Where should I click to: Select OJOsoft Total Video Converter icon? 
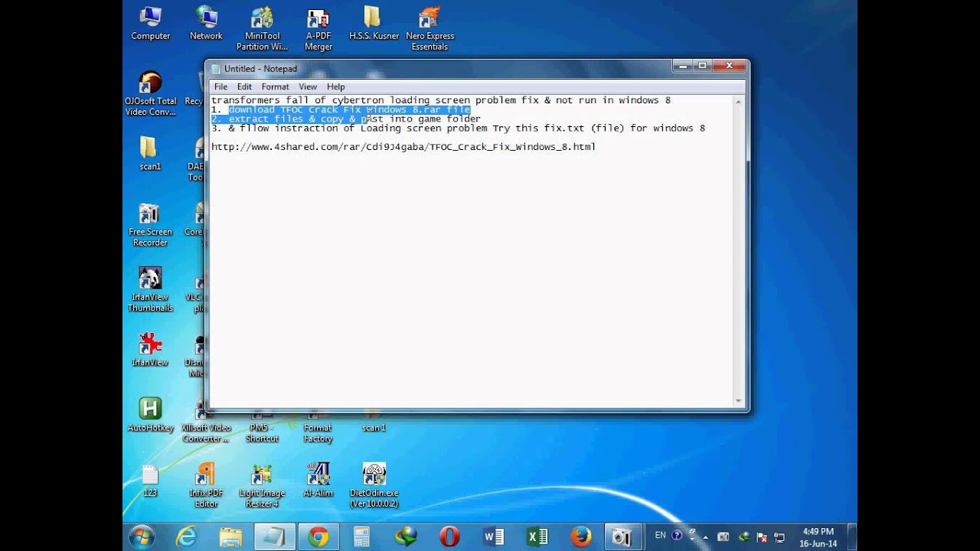point(151,94)
